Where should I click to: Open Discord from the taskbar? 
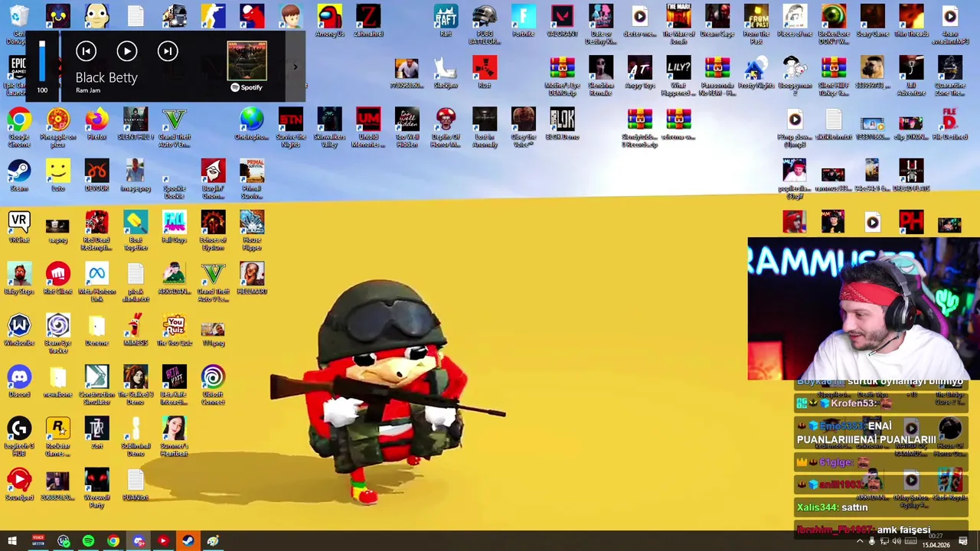[x=139, y=541]
